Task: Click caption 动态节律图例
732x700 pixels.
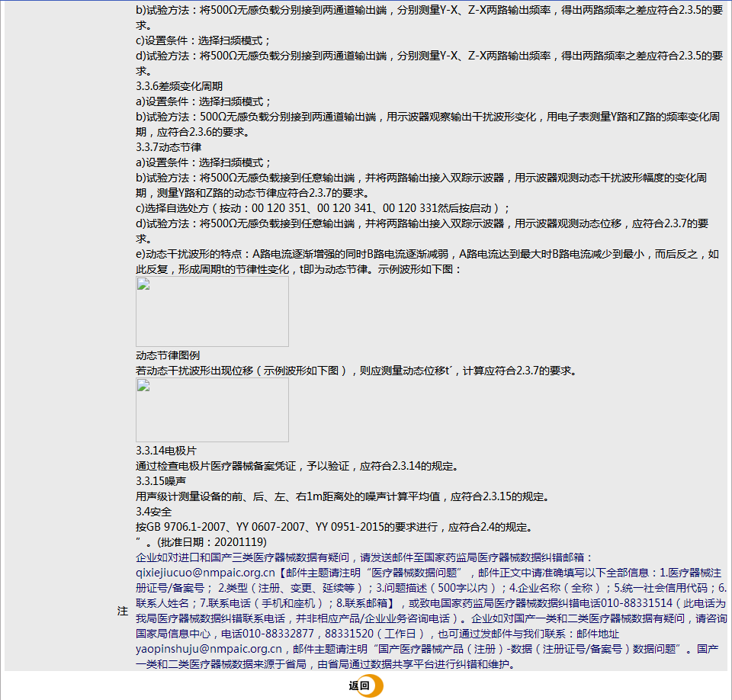Action: click(x=168, y=355)
